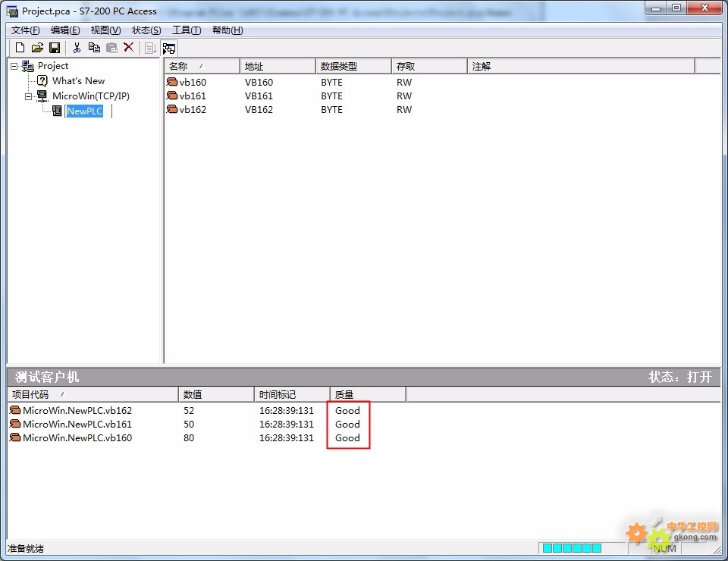Select the NewPLC tree label
The width and height of the screenshot is (728, 561).
click(x=84, y=111)
